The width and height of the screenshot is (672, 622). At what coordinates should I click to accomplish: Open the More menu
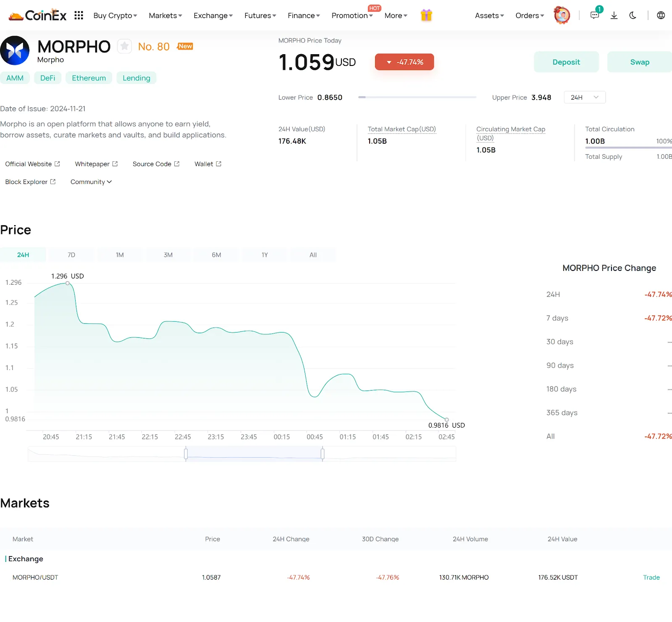coord(396,16)
